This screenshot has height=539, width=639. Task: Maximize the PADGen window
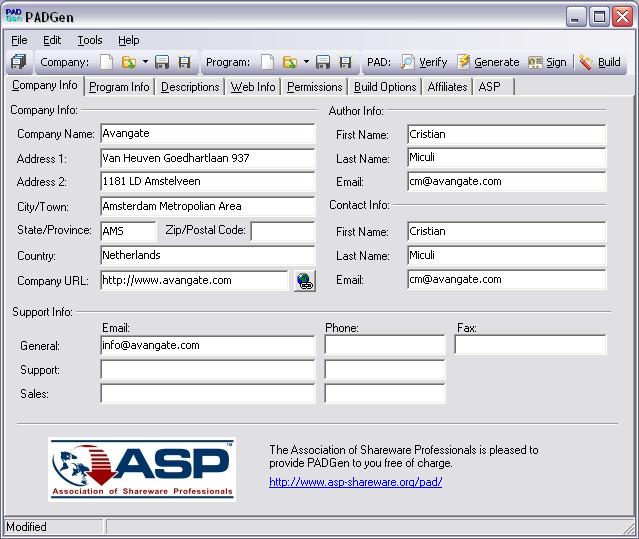(599, 17)
